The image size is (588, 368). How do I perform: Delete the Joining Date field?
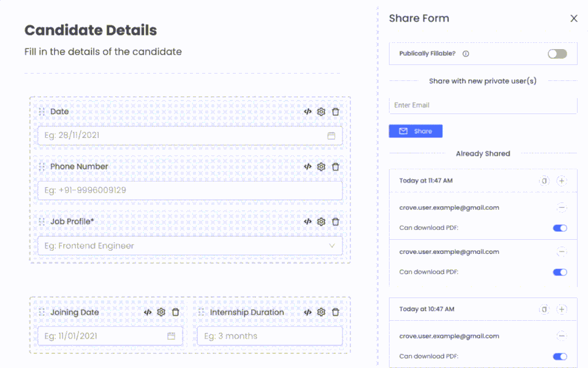click(175, 312)
